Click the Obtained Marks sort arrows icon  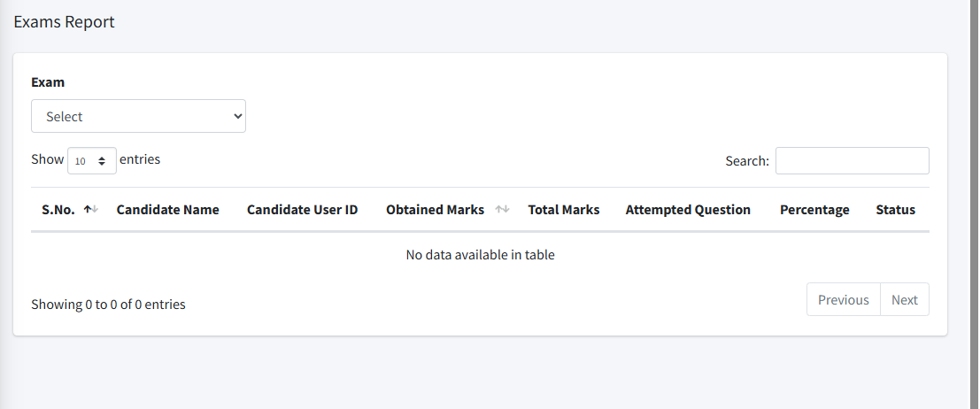coord(502,210)
